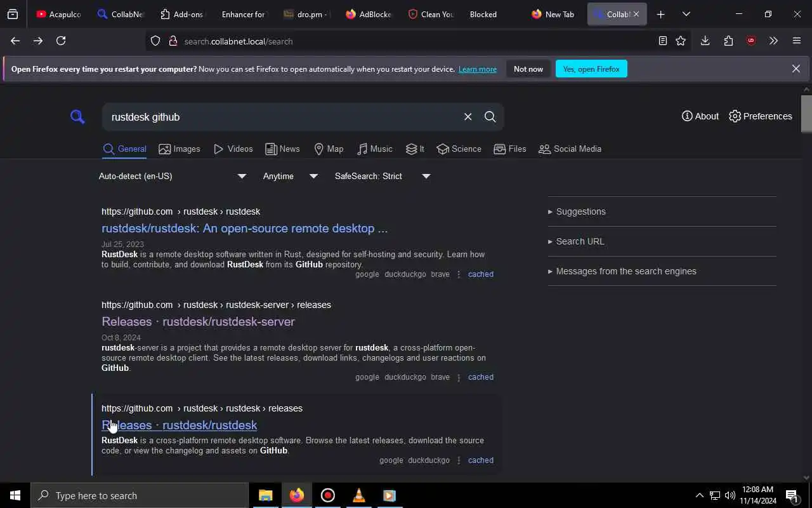Click Yes, open Firefox button
Viewport: 812px width, 508px height.
pyautogui.click(x=591, y=69)
